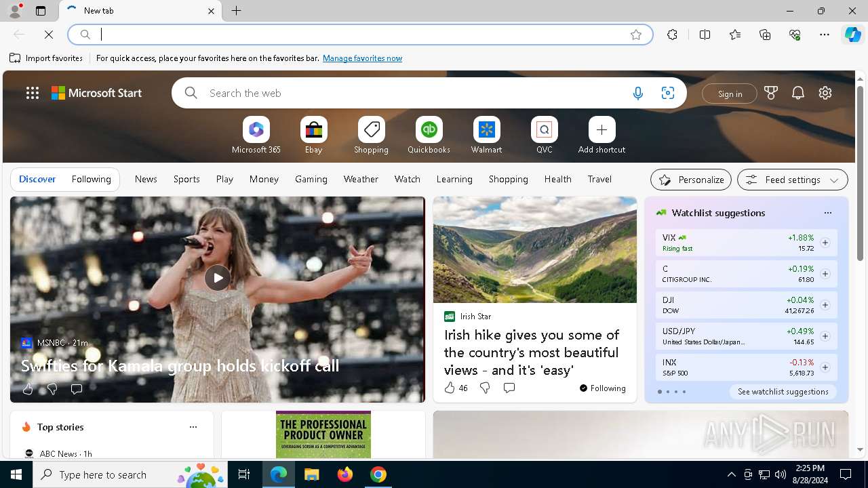This screenshot has height=488, width=868.
Task: Open the Tab actions menu icon
Action: tap(41, 11)
